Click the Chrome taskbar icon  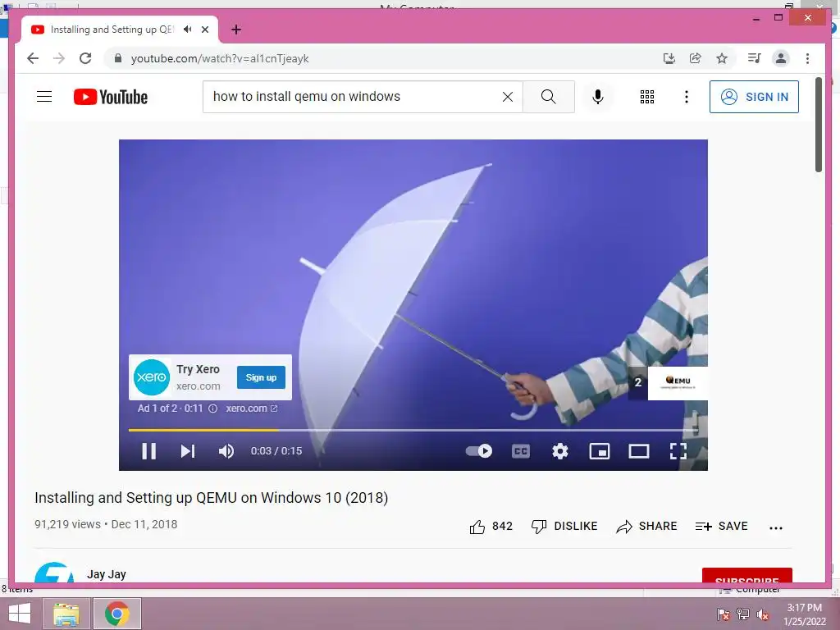[x=117, y=614]
